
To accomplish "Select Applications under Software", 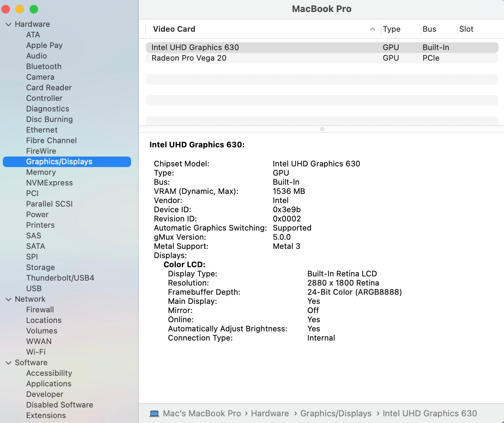I will tap(49, 384).
